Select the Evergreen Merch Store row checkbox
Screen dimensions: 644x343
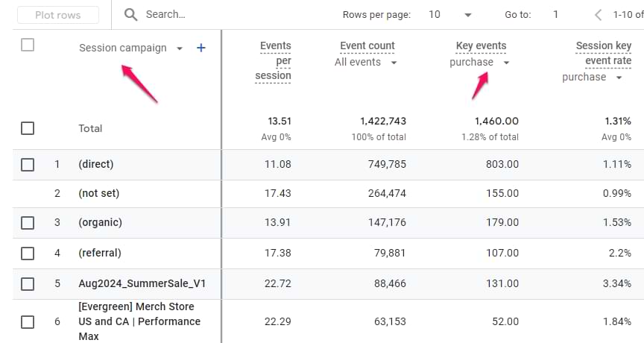click(28, 322)
